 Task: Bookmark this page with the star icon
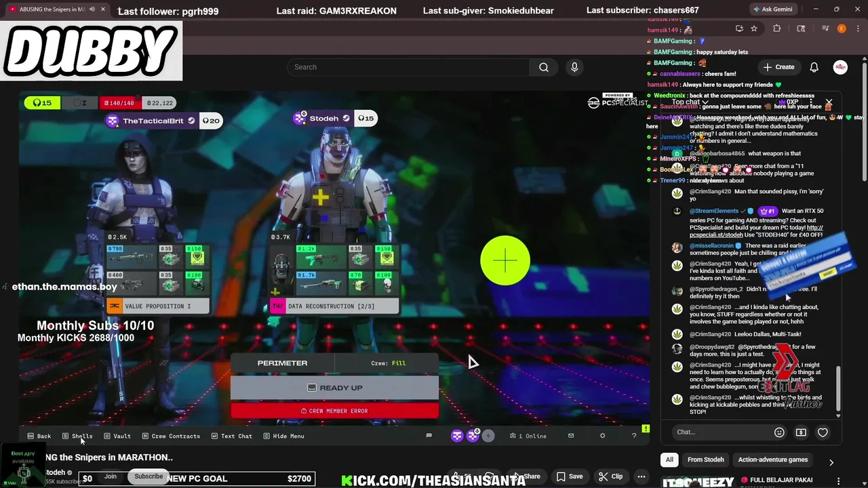coord(754,28)
